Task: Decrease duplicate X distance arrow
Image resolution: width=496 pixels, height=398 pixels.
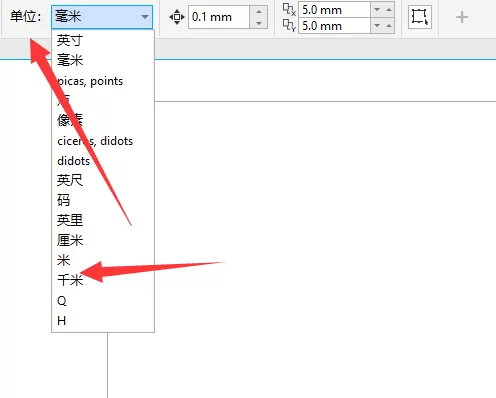Action: pos(377,10)
